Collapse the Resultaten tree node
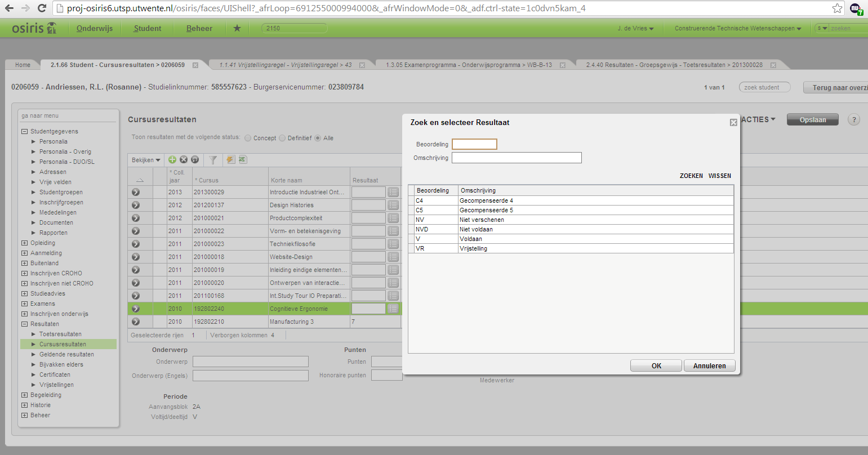 24,324
